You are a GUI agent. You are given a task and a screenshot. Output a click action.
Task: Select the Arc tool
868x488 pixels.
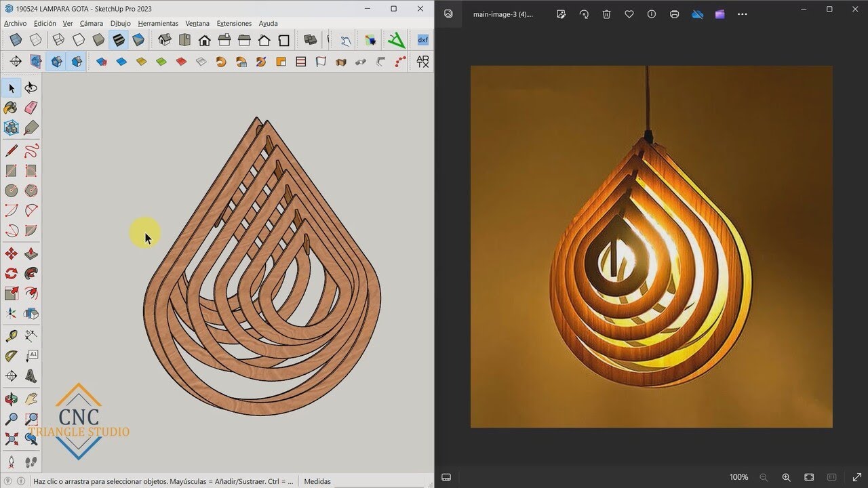point(12,211)
